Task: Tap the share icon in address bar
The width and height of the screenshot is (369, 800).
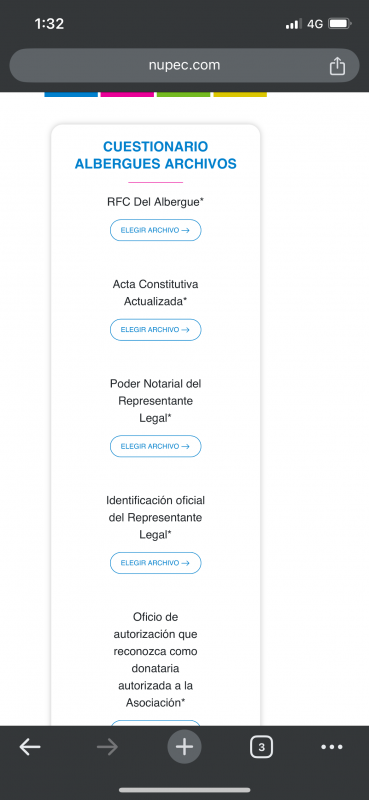Action: coord(337,66)
